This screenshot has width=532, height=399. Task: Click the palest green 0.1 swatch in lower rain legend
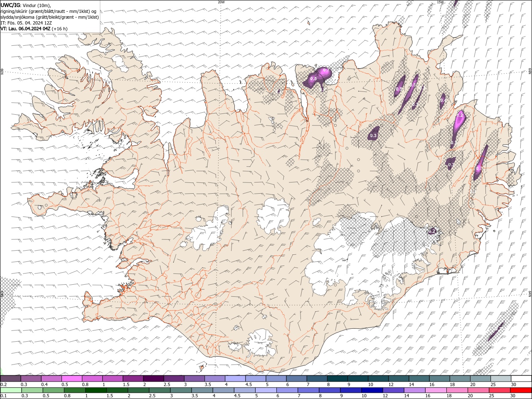[x=11, y=390]
